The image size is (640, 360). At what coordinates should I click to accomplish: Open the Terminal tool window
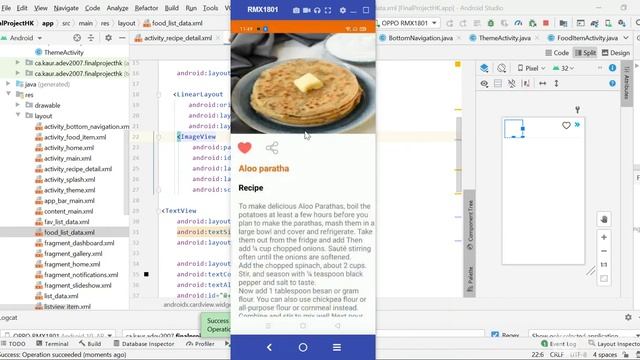coord(52,344)
